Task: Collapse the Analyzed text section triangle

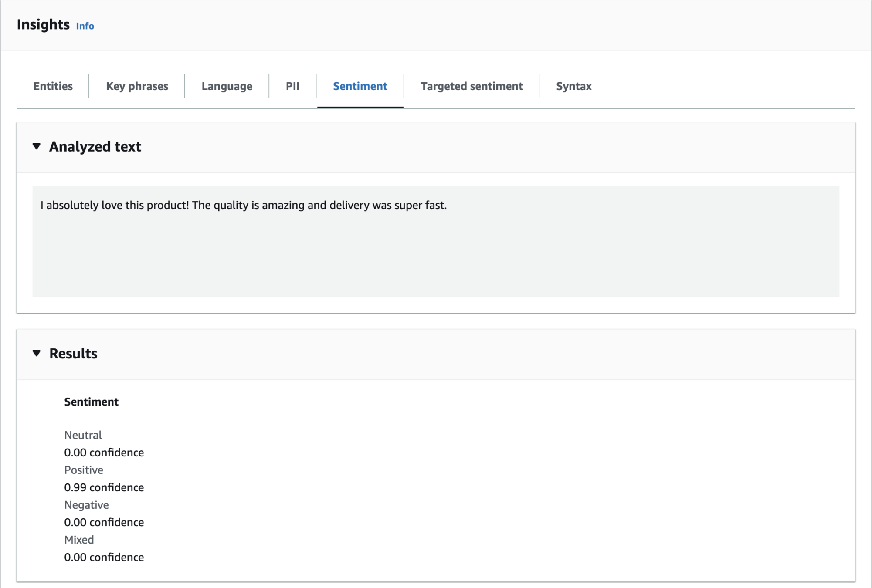Action: point(37,146)
